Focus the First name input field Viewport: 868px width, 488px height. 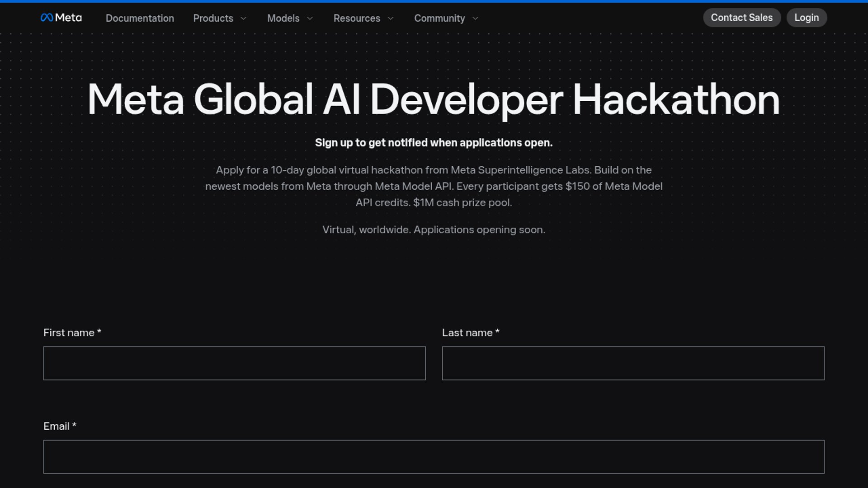pyautogui.click(x=235, y=363)
